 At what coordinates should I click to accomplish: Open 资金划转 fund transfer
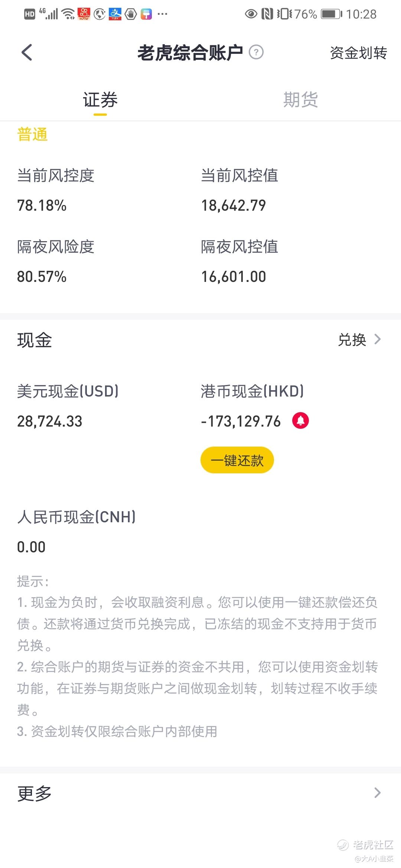[x=358, y=53]
